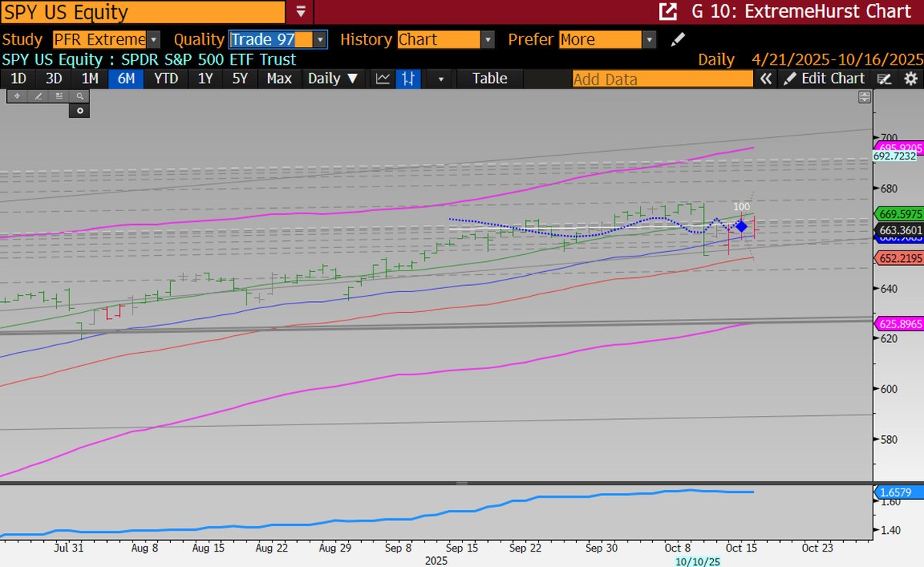Select the crosshair move tool

(x=16, y=96)
